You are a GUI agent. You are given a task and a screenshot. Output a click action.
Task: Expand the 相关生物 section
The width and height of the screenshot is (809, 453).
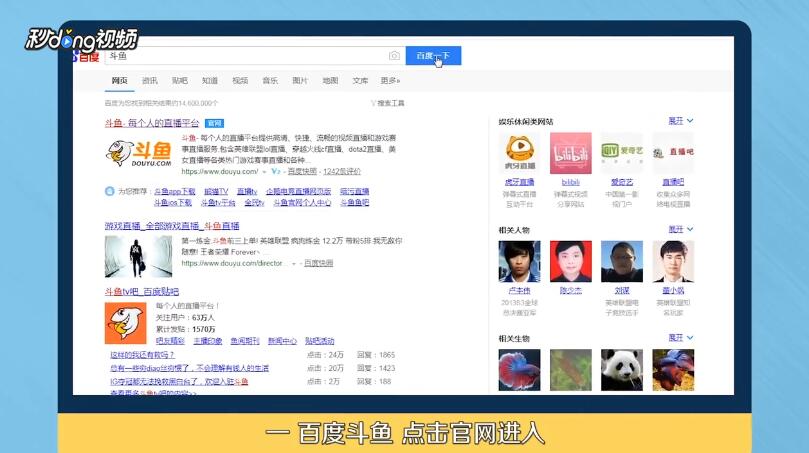point(681,337)
